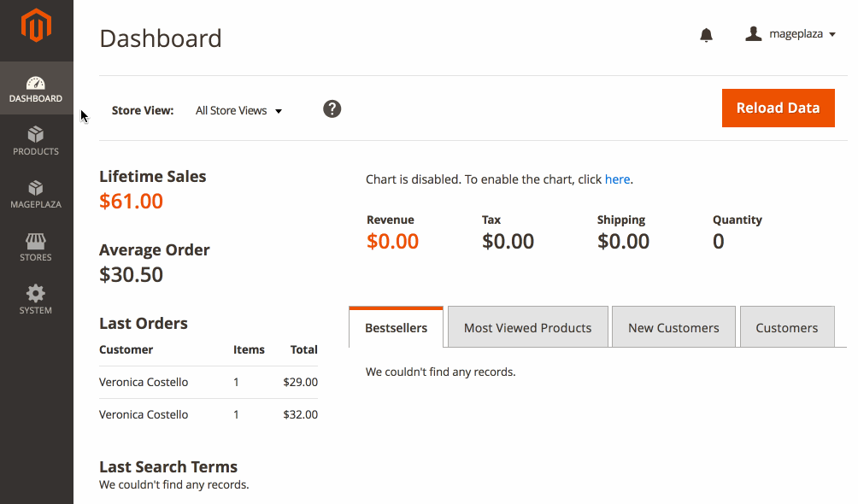Viewport: 858px width, 504px height.
Task: Click the 'here' link to enable chart
Action: tap(617, 179)
